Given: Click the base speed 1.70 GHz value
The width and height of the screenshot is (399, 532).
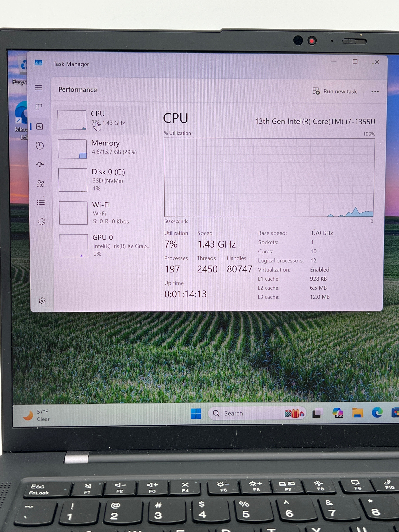Looking at the screenshot, I should (x=322, y=233).
